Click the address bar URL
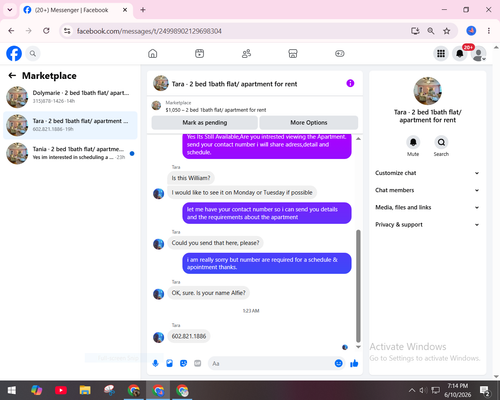Screen dimensions: 500x400 pyautogui.click(x=149, y=31)
